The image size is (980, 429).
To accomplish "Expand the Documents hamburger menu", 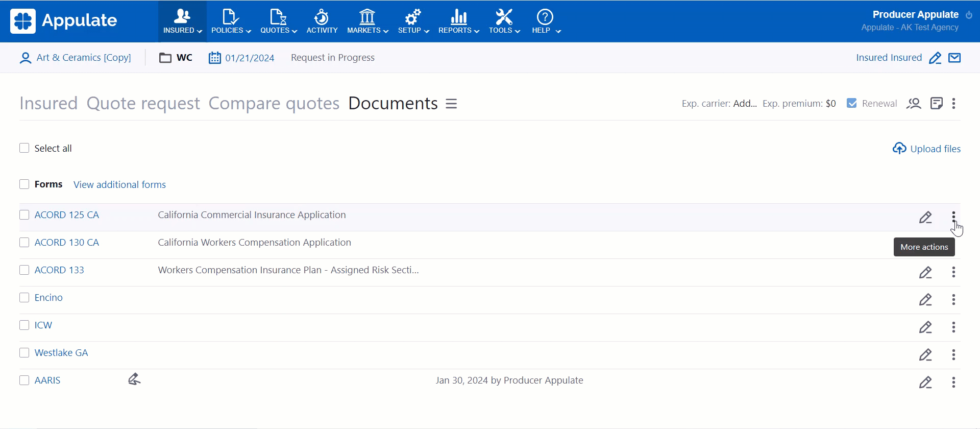I will pos(451,104).
